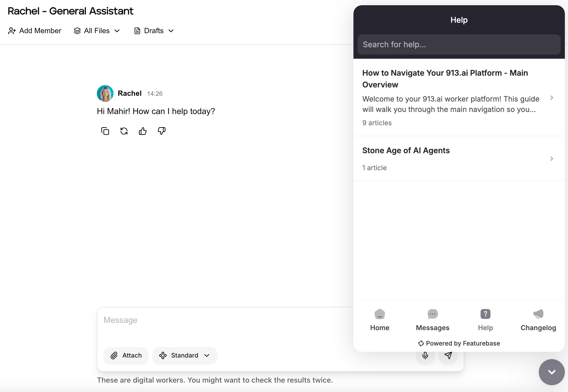
Task: Open the Drafts dropdown menu
Action: pyautogui.click(x=154, y=31)
